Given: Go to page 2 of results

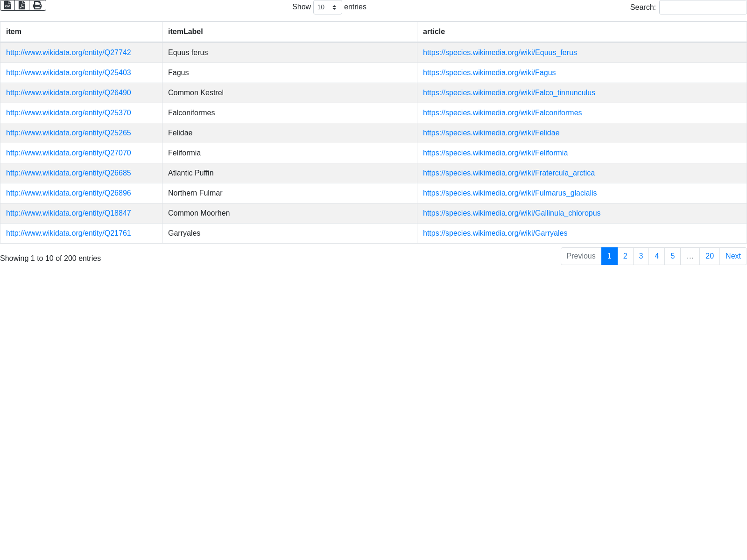Looking at the screenshot, I should [625, 256].
